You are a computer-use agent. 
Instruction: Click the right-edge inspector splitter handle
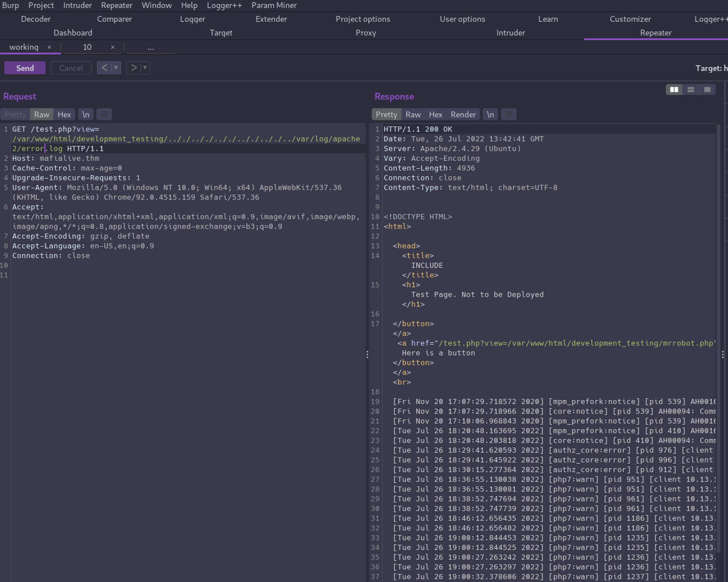(x=722, y=354)
